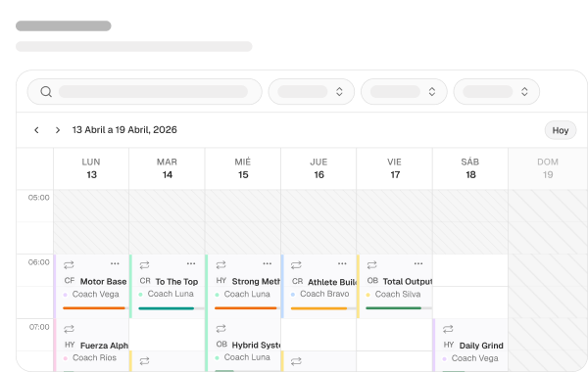Screen dimensions: 588x372
Task: Click the recurring icon on To The Top
Action: (x=144, y=265)
